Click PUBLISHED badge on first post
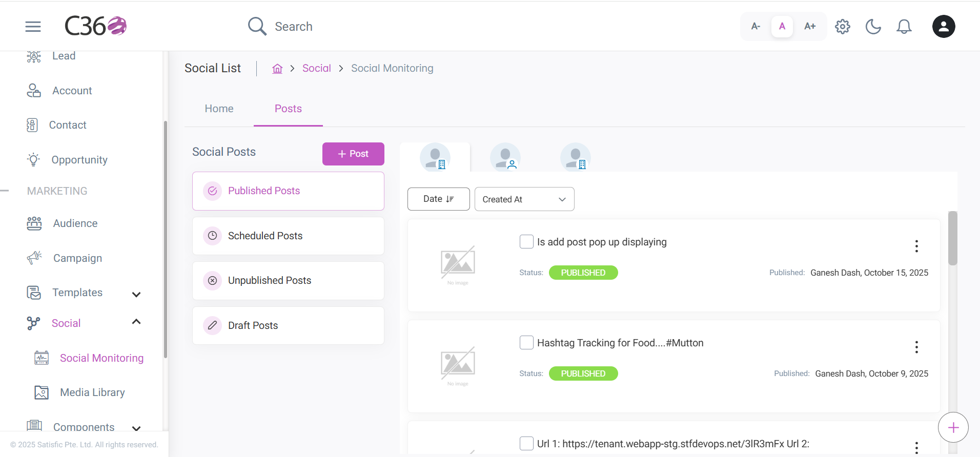The image size is (980, 457). click(x=583, y=273)
